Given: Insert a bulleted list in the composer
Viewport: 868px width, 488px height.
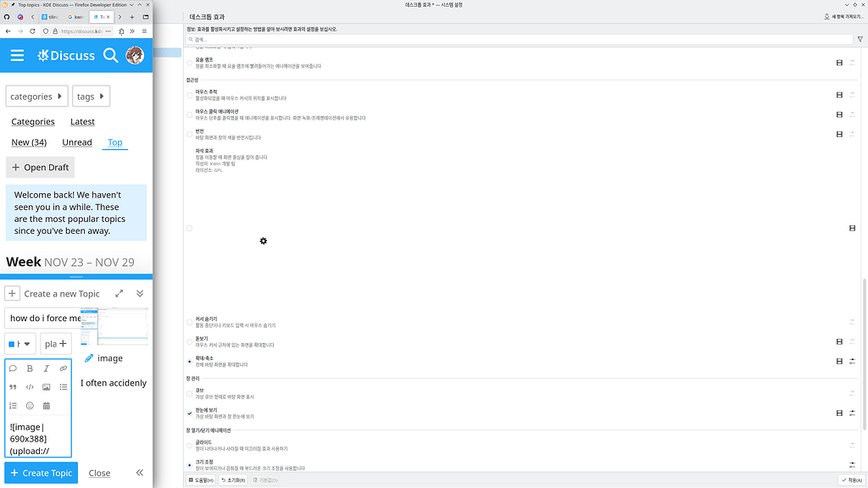Looking at the screenshot, I should click(63, 386).
